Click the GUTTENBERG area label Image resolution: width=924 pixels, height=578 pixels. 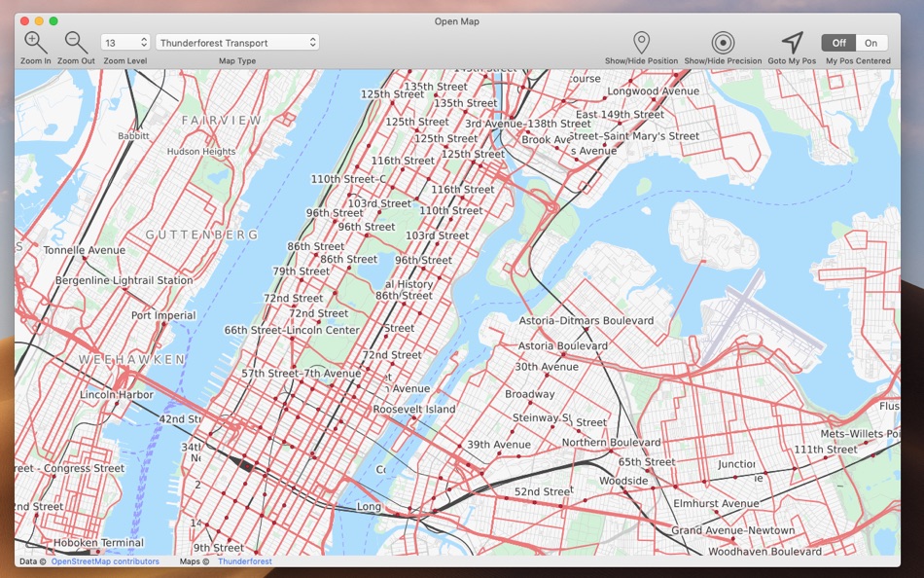[202, 235]
